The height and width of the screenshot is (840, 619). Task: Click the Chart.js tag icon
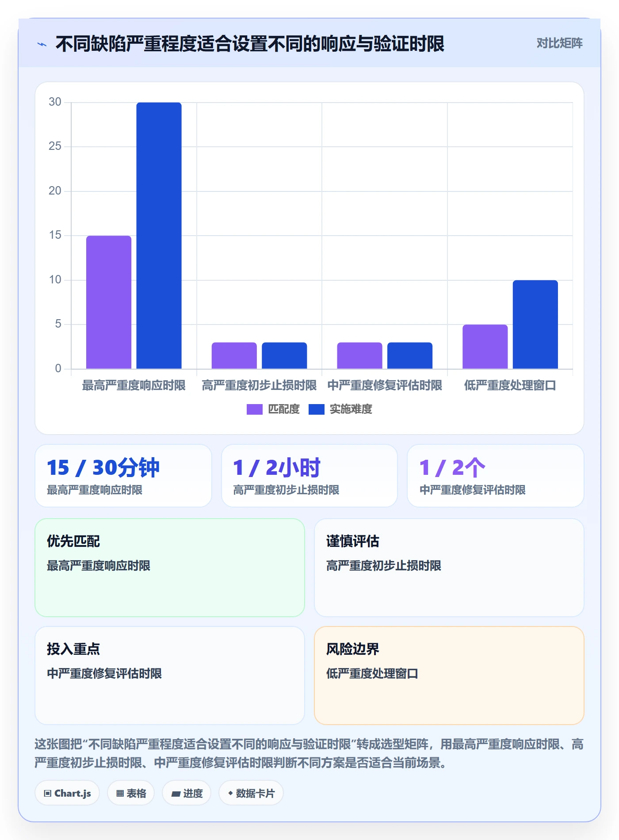click(48, 793)
